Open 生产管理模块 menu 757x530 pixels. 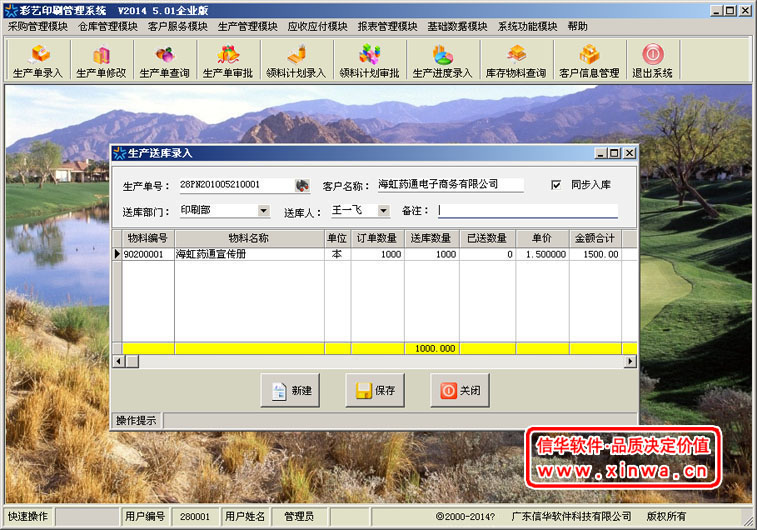248,27
